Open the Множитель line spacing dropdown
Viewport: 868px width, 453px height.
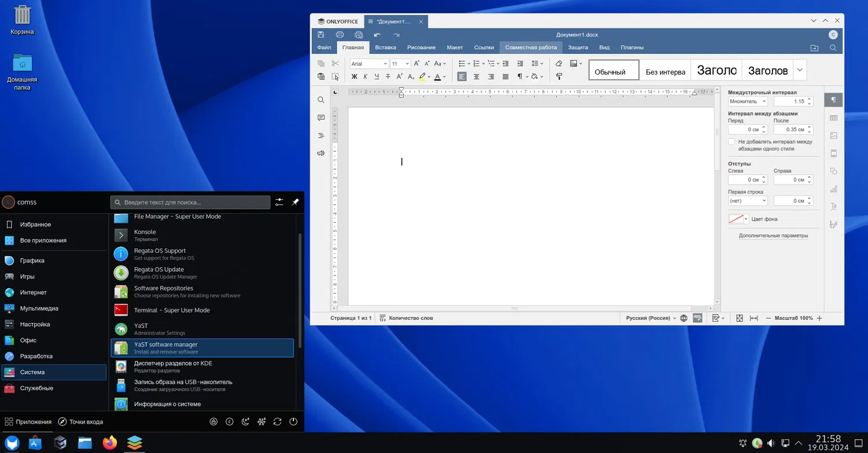(748, 101)
